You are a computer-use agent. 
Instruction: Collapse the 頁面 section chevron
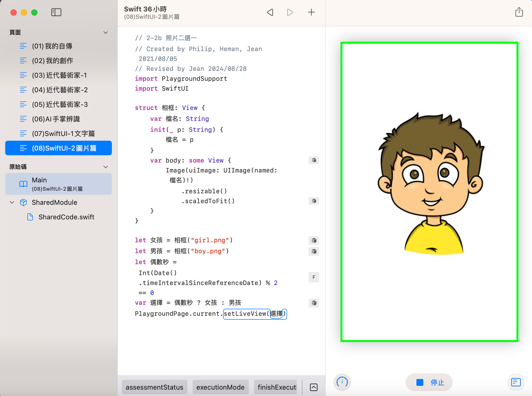[x=105, y=33]
